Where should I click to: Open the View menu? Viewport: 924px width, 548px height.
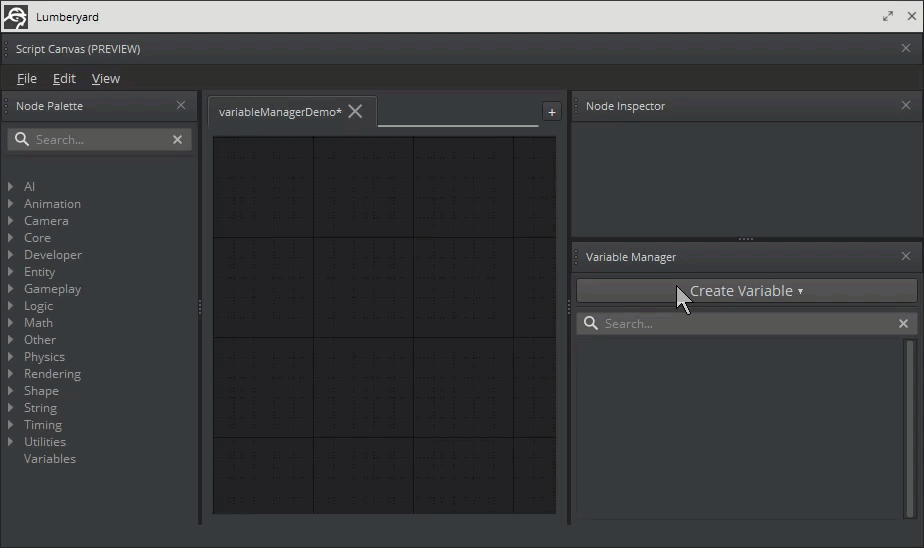coord(105,78)
